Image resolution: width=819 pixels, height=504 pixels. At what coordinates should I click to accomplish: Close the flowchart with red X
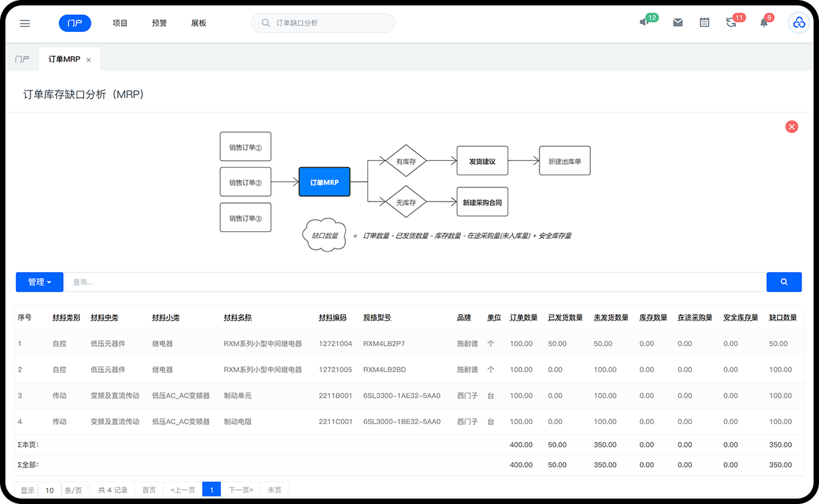pyautogui.click(x=791, y=127)
